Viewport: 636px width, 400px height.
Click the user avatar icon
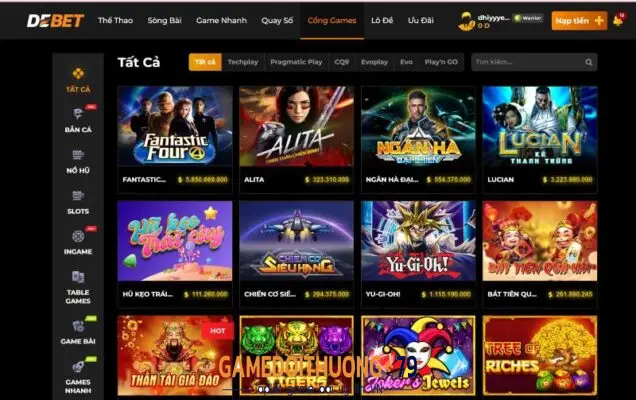[466, 21]
